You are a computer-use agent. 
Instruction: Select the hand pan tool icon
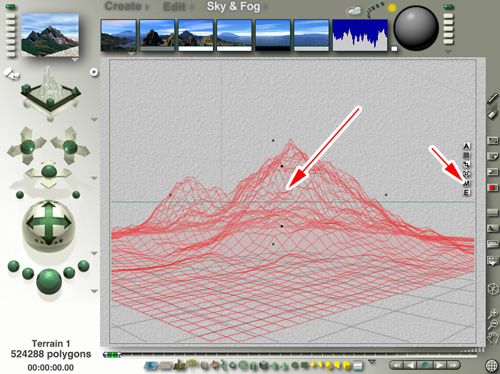493,337
